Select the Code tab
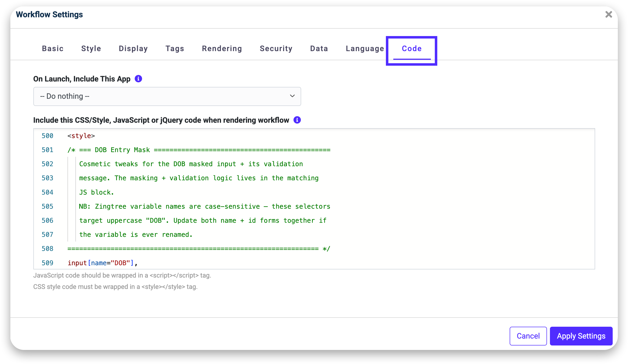 click(x=411, y=49)
